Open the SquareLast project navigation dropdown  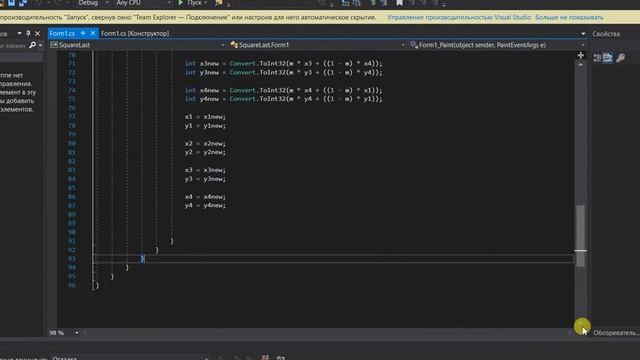pyautogui.click(x=137, y=45)
